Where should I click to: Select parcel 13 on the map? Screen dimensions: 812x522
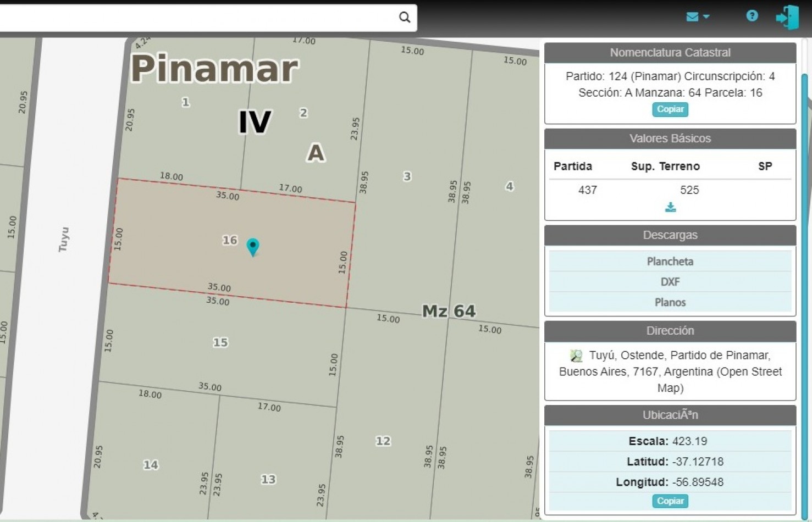(x=268, y=479)
